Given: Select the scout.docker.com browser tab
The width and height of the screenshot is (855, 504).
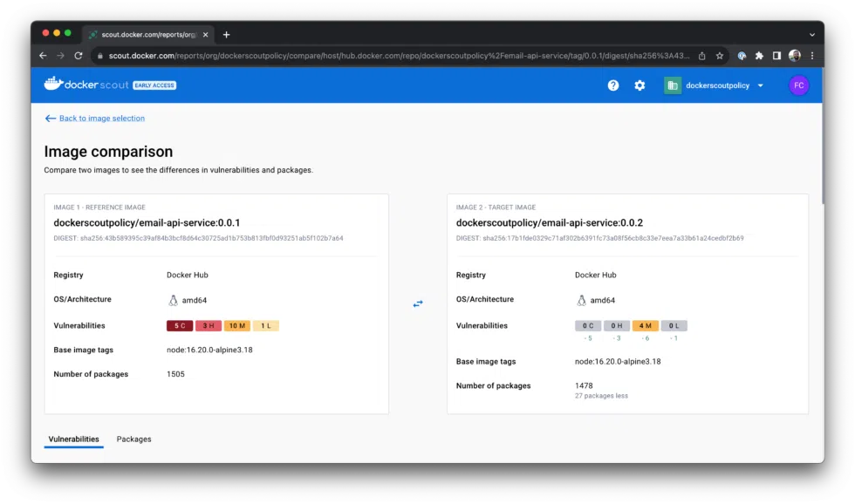Looking at the screenshot, I should [148, 34].
